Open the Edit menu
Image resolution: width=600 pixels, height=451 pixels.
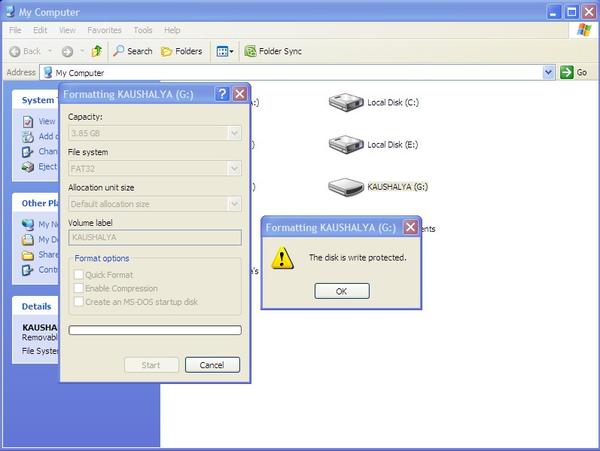40,30
